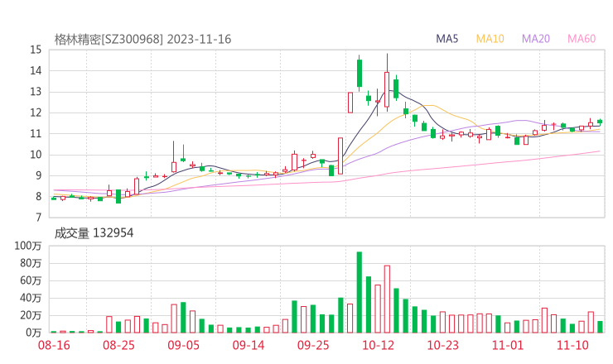Click the MA10 legend label
Screen dimensions: 613x364
tap(490, 39)
